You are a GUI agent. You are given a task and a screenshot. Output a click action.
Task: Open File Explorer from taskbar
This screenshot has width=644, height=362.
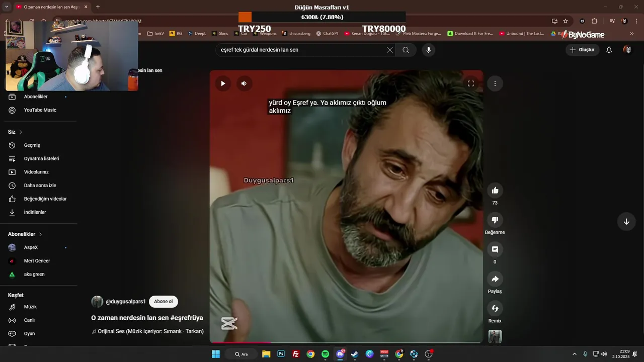click(266, 354)
